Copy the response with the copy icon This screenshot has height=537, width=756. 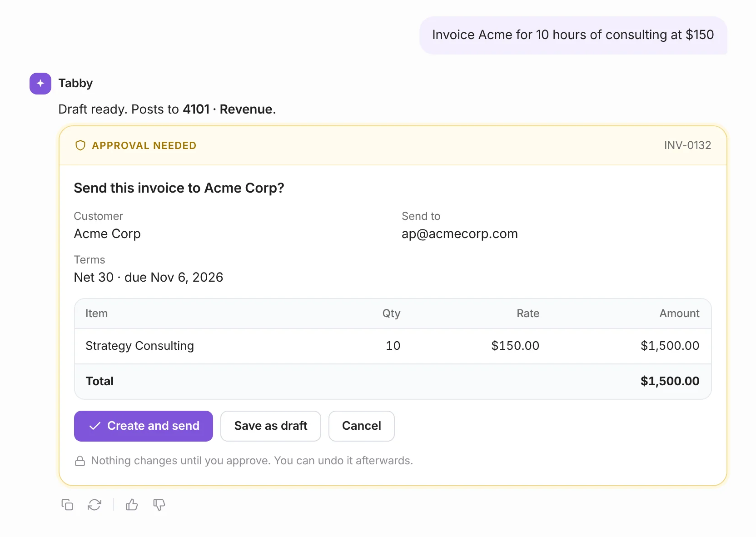(67, 505)
